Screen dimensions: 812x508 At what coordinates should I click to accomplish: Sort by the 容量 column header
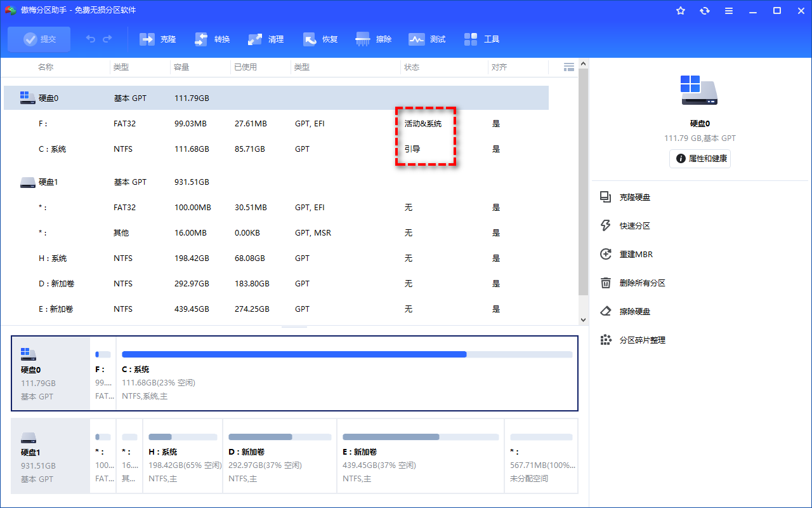tap(181, 67)
